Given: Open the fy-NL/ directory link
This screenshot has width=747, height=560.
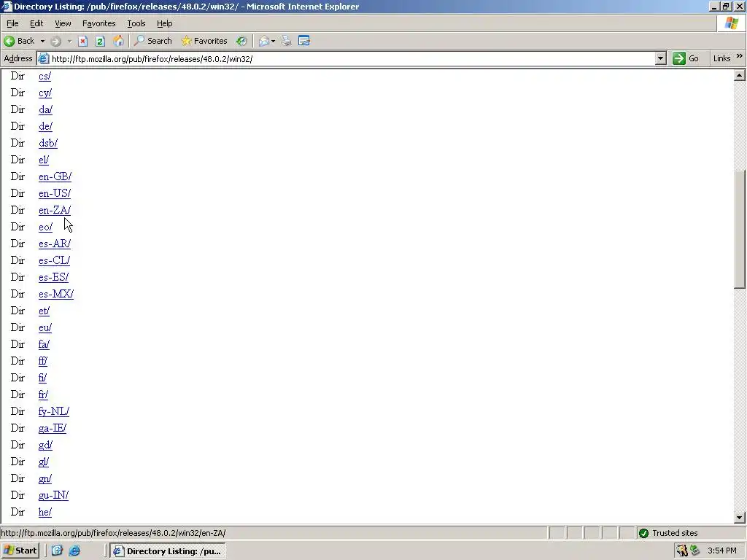Looking at the screenshot, I should click(x=54, y=411).
